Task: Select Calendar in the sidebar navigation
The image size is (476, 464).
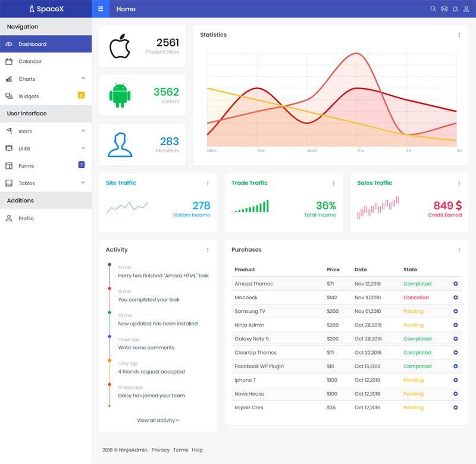Action: (30, 61)
